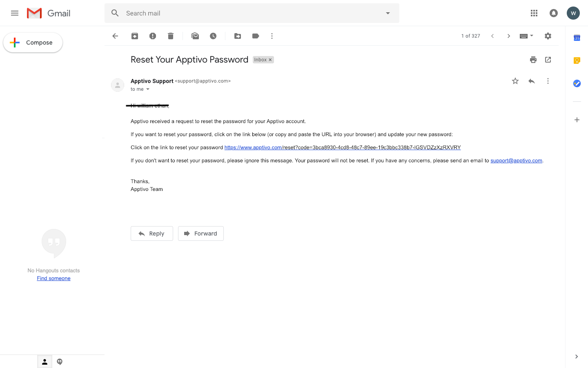The image size is (588, 368).
Task: Click the Gmail logo
Action: click(49, 13)
